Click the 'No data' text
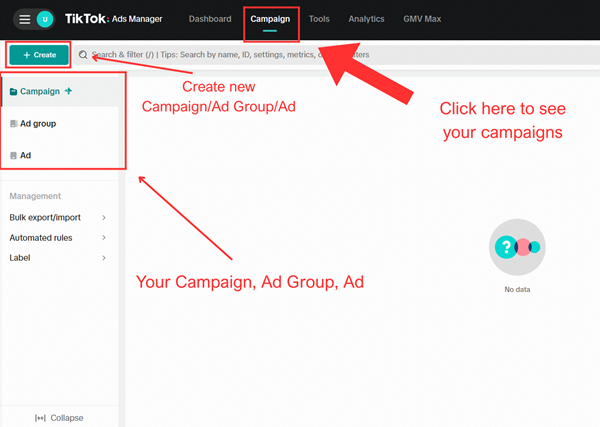Image resolution: width=600 pixels, height=427 pixels. 517,290
